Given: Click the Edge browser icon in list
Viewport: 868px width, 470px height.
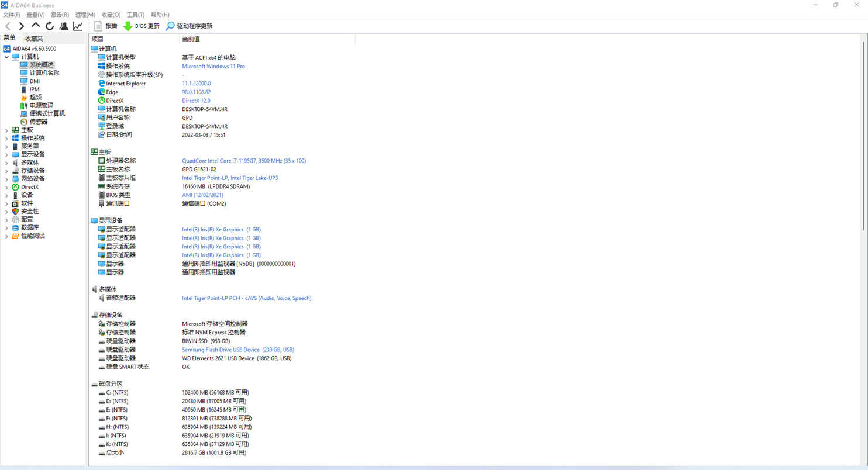Looking at the screenshot, I should click(x=102, y=92).
